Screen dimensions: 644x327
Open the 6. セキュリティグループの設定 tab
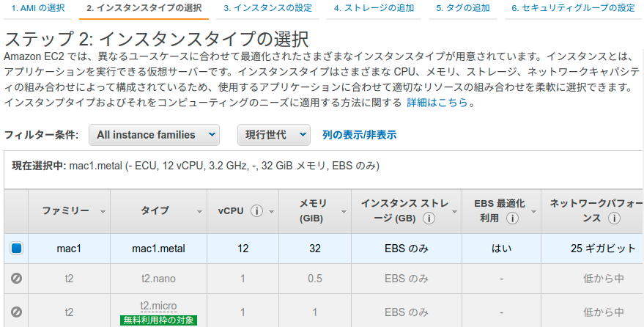click(x=573, y=8)
